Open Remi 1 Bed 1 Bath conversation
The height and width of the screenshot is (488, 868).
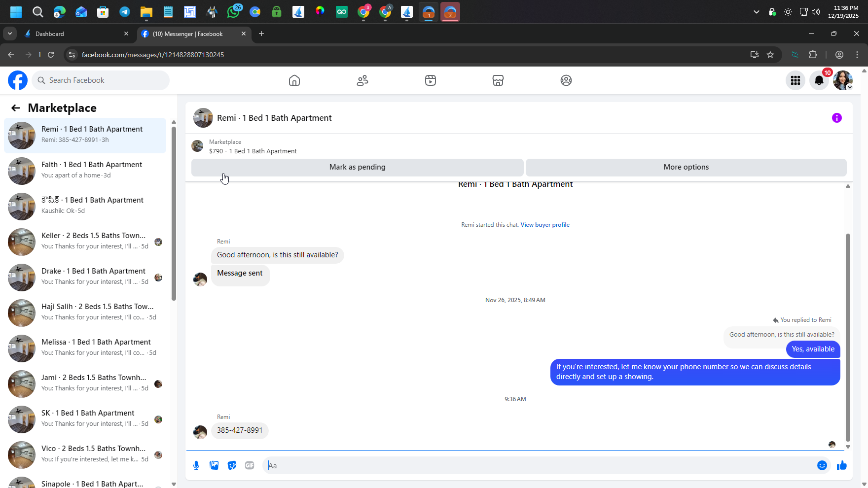(x=85, y=136)
